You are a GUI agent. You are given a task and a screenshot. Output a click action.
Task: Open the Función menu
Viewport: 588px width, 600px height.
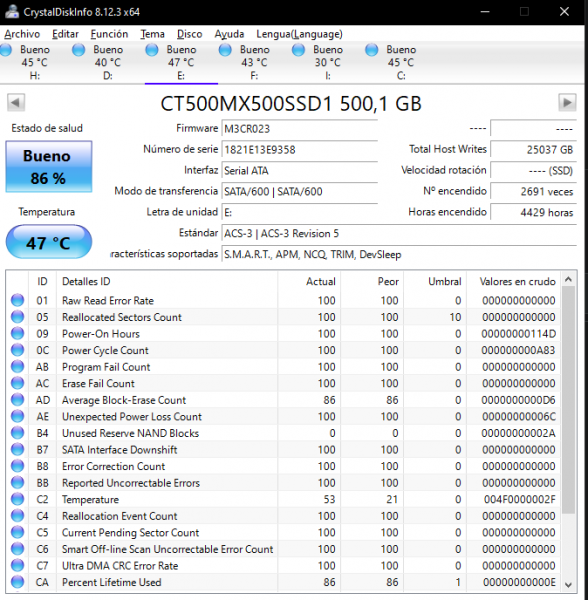[109, 34]
